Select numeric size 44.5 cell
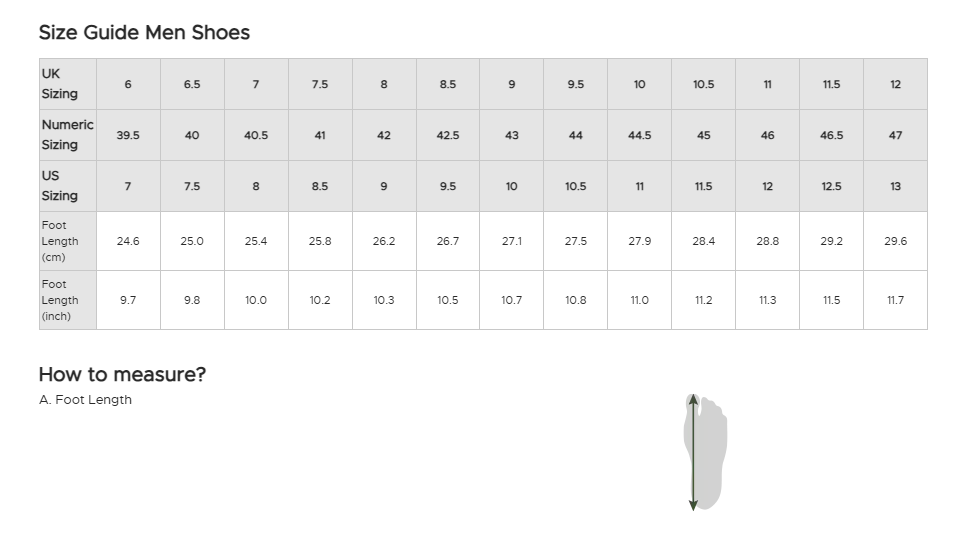 (x=640, y=135)
